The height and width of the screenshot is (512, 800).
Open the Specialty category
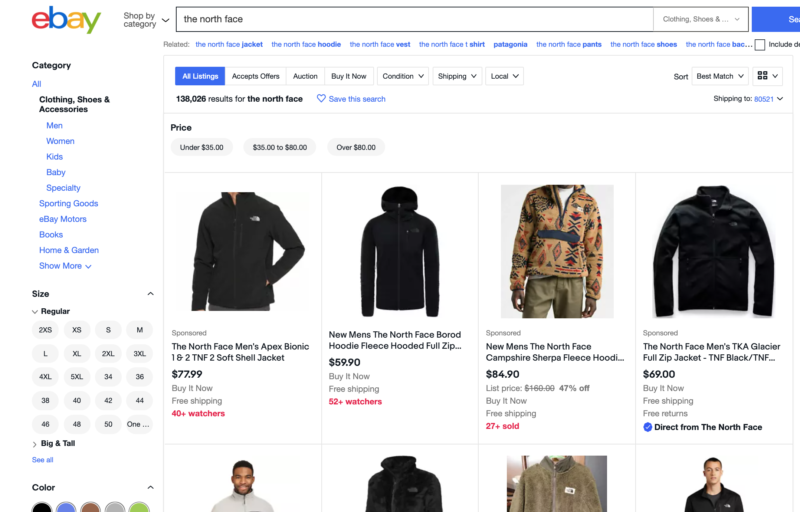(63, 188)
